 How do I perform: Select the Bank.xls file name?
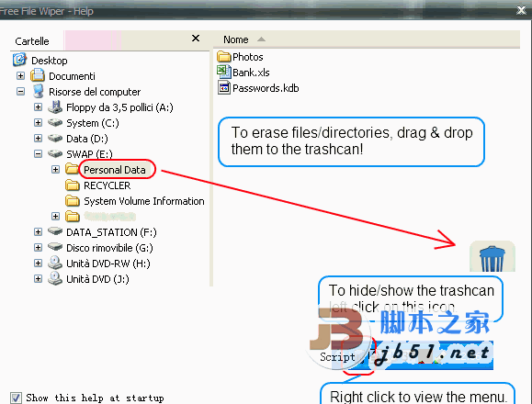pos(251,73)
